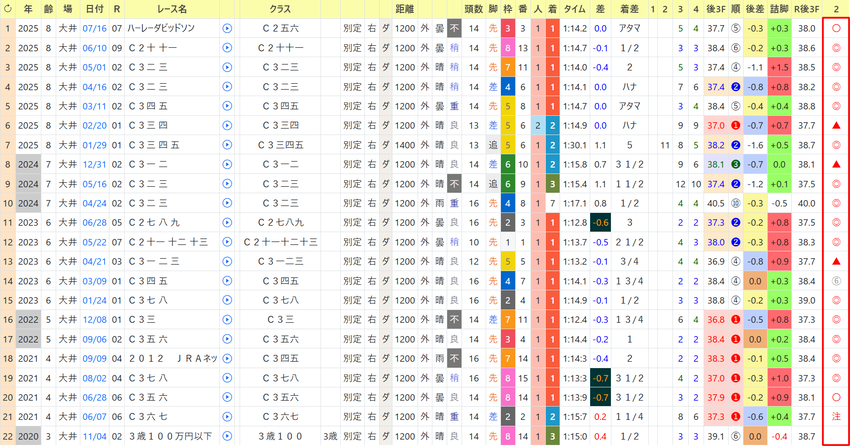This screenshot has width=850, height=446.
Task: Play race video for the 2025 04/16 row
Action: 227,87
